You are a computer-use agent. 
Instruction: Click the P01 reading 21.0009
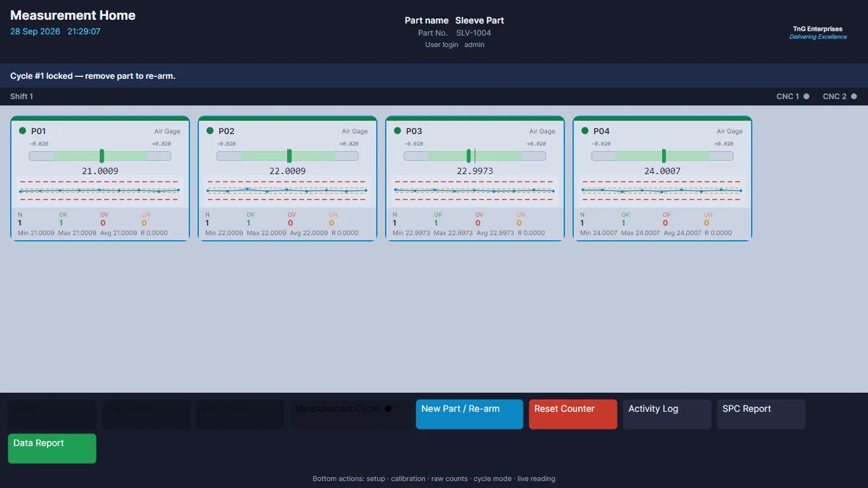tap(100, 171)
